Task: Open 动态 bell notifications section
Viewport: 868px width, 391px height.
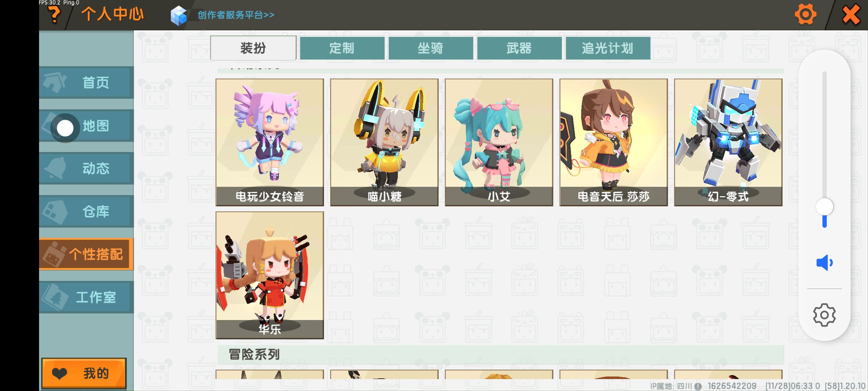Action: (x=86, y=168)
